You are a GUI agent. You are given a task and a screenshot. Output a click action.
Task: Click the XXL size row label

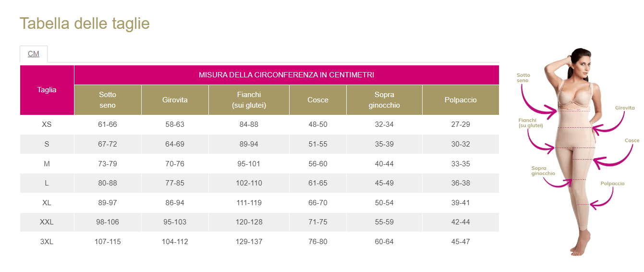(47, 222)
